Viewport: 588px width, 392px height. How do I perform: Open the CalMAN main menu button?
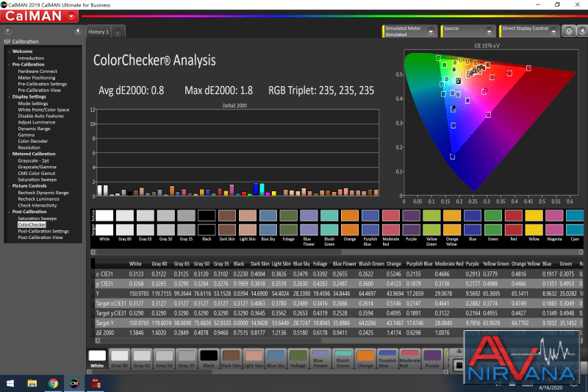[x=40, y=16]
